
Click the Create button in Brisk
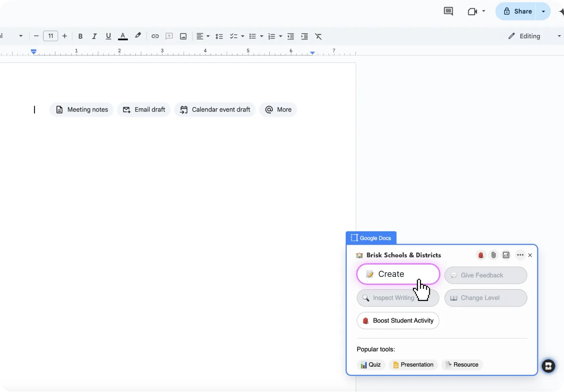(398, 274)
